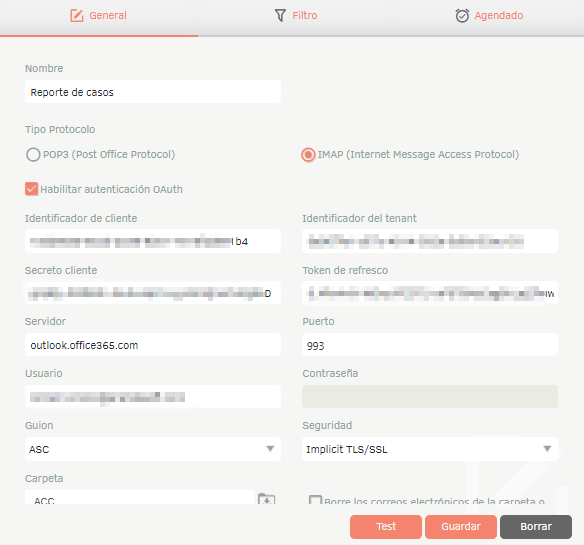The height and width of the screenshot is (545, 584).
Task: Check the Borre los correos electrónicos checkbox
Action: (x=315, y=500)
